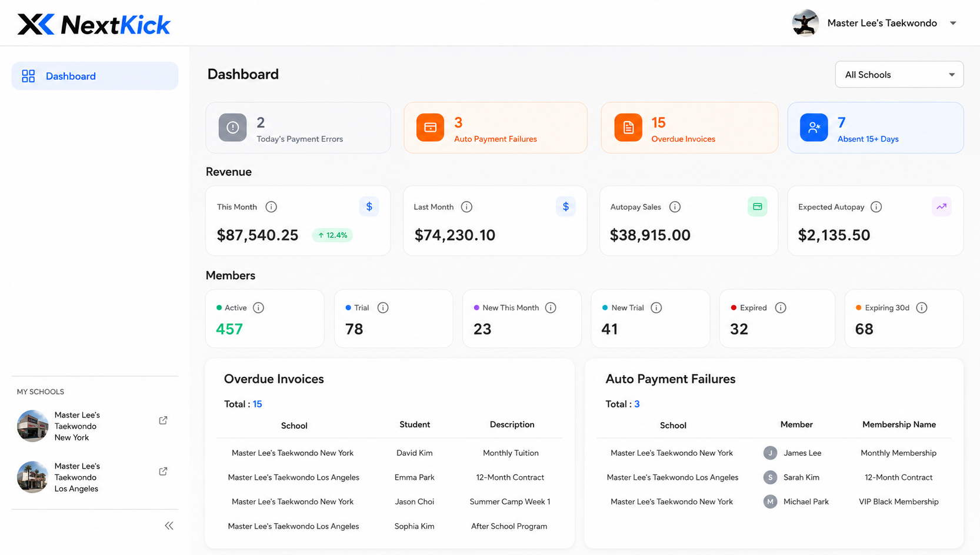Show info for Expiring 30d members

pyautogui.click(x=922, y=307)
